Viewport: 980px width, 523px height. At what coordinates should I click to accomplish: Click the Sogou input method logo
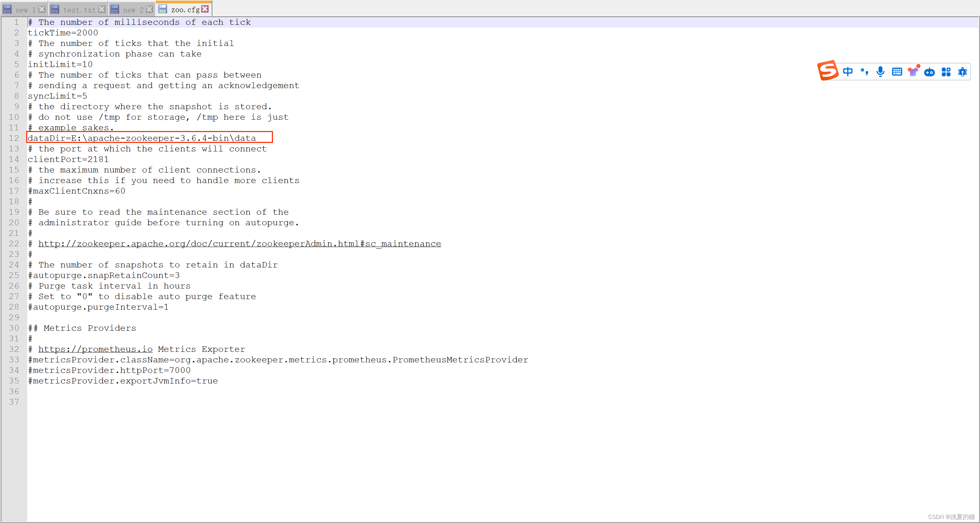tap(828, 71)
